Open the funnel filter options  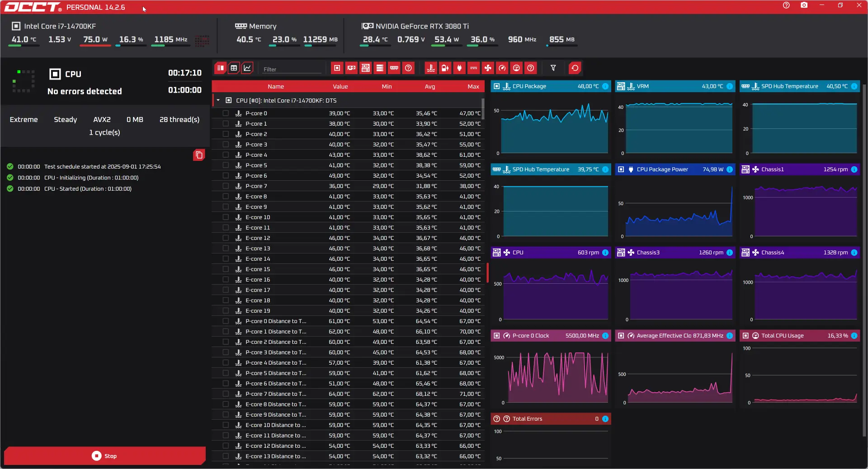point(553,68)
